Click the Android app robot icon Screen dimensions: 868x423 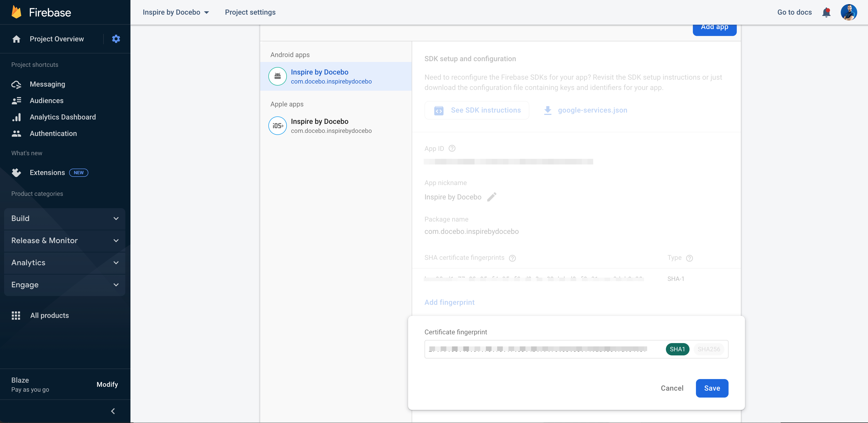click(x=277, y=76)
